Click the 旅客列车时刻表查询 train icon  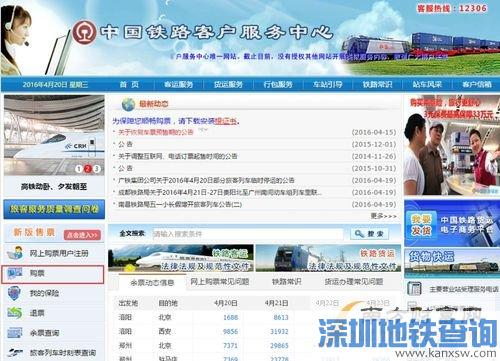coord(15,352)
